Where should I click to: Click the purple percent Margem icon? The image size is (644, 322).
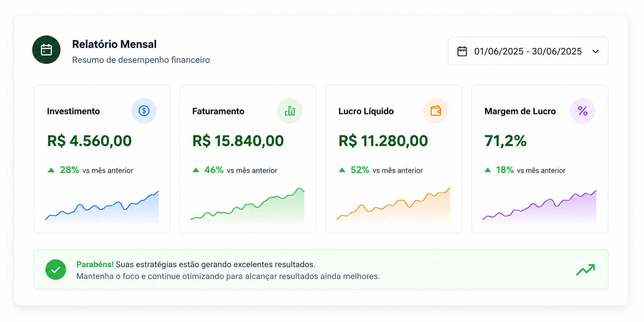click(582, 111)
